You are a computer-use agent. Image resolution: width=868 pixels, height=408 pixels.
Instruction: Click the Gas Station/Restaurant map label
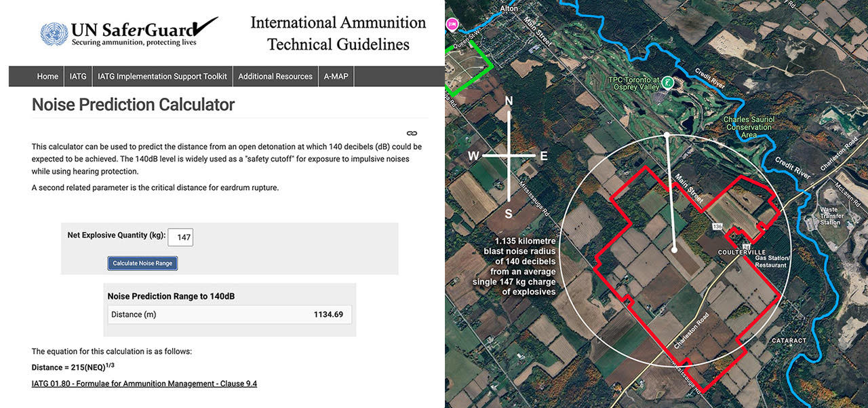[770, 261]
